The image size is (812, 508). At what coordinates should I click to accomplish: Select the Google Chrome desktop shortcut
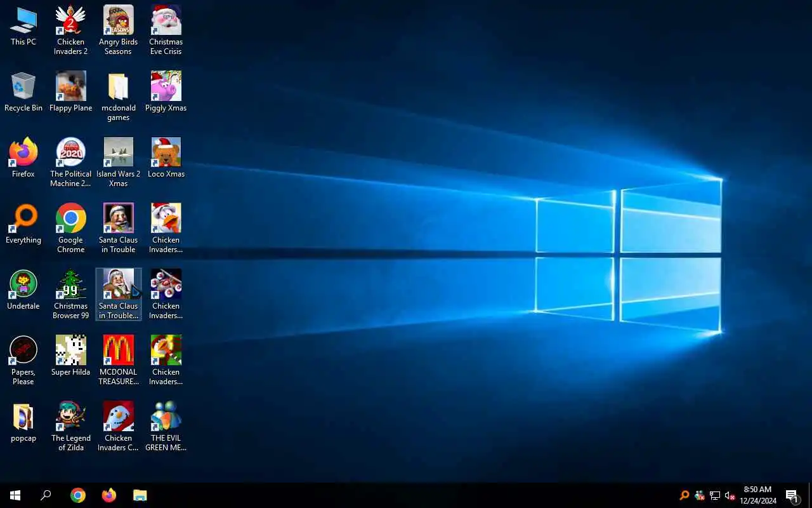tap(70, 228)
